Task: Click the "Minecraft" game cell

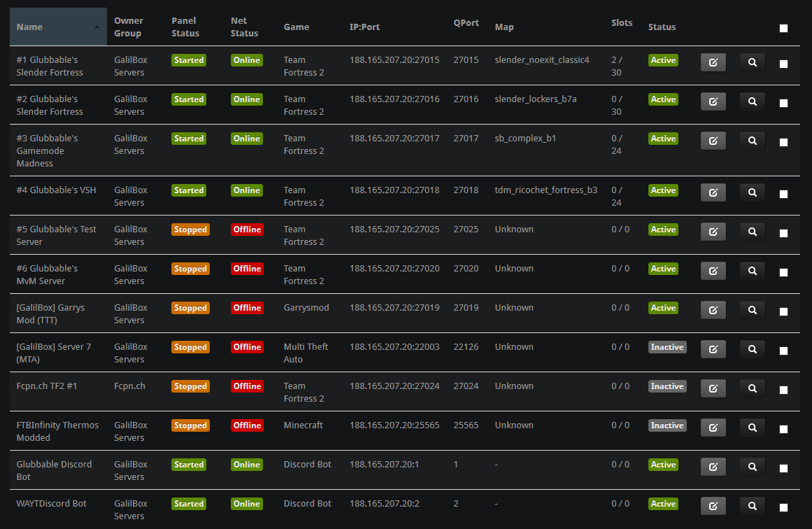Action: tap(303, 425)
